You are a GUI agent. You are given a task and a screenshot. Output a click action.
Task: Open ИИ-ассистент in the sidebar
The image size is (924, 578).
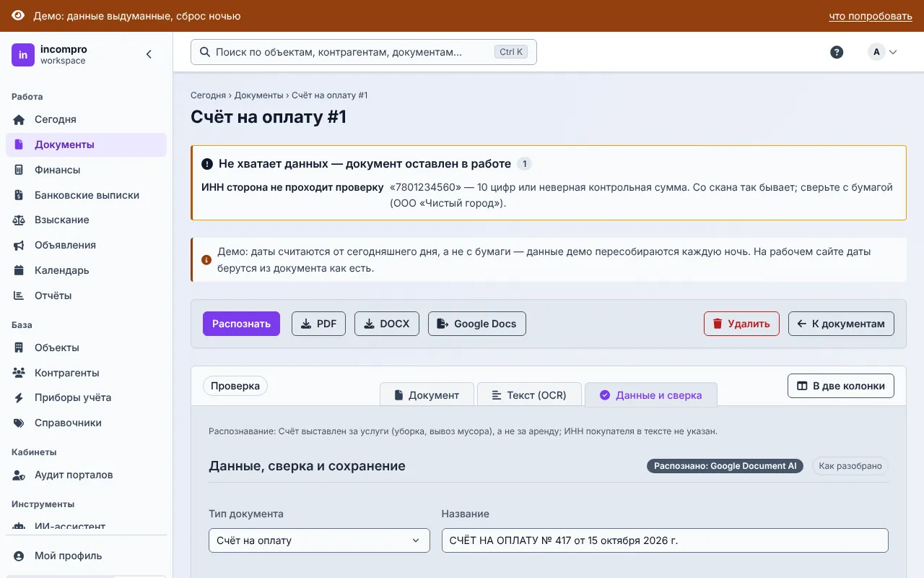(x=86, y=527)
